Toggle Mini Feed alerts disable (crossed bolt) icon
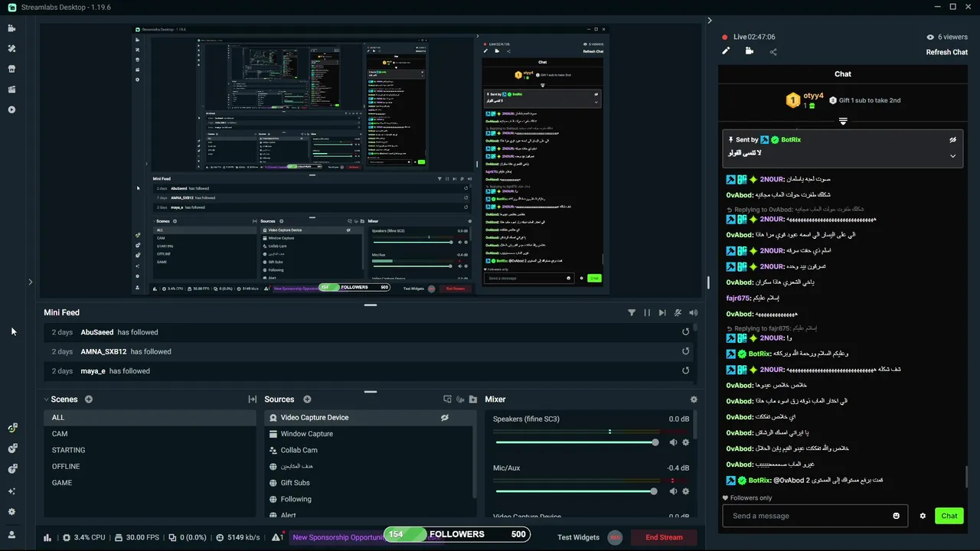 (678, 312)
